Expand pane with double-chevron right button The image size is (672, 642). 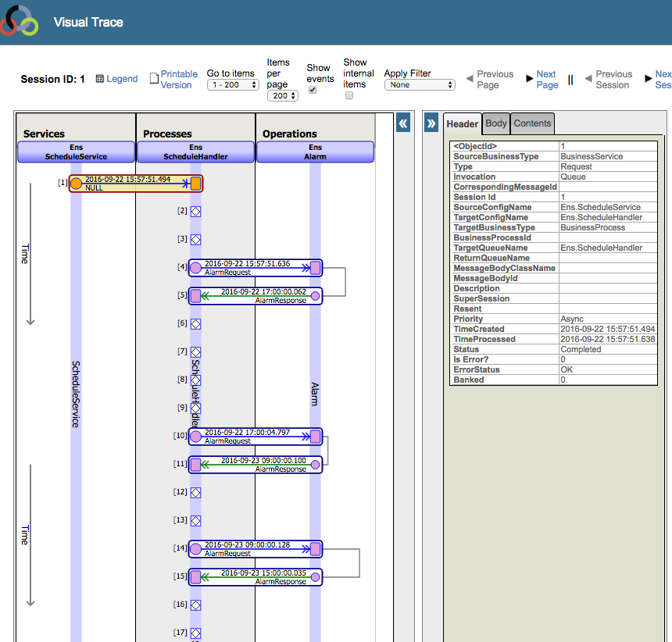pyautogui.click(x=431, y=123)
